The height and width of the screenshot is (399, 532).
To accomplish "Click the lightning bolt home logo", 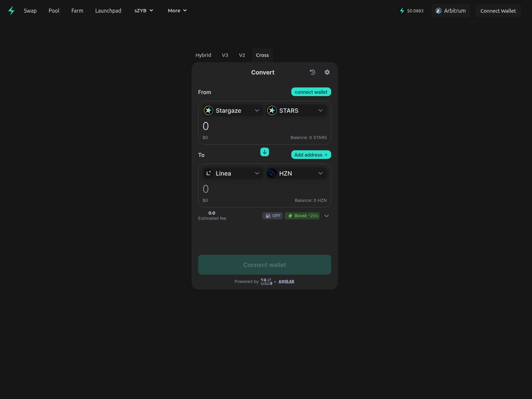I will click(11, 11).
